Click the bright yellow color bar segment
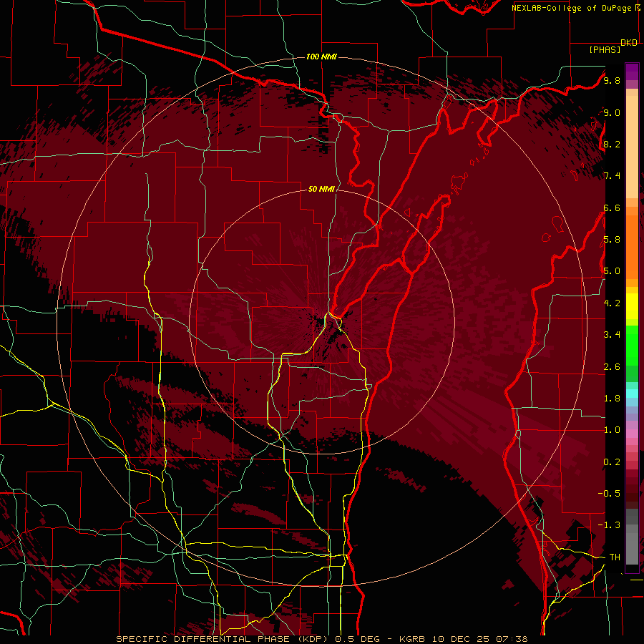Screen dimensions: 644x644 [x=632, y=306]
